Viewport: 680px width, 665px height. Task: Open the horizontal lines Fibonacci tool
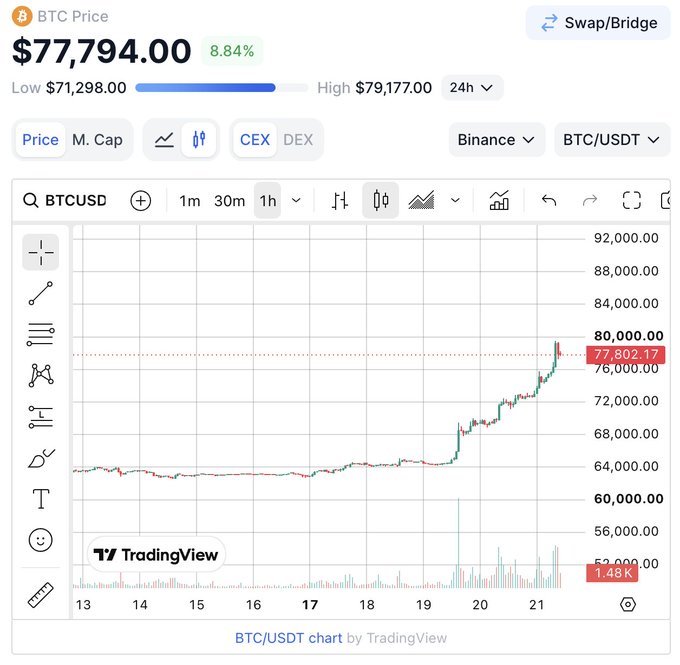click(x=41, y=334)
